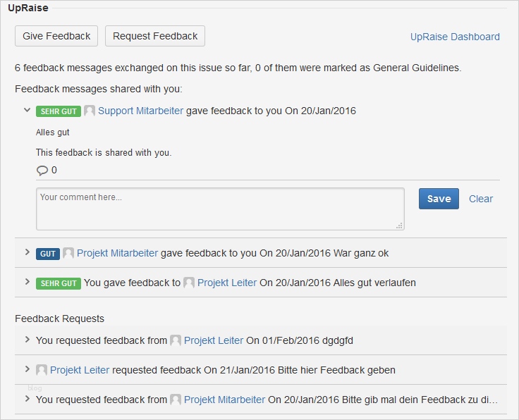Click avatar in the 21/Jan/2016 request row

42,370
